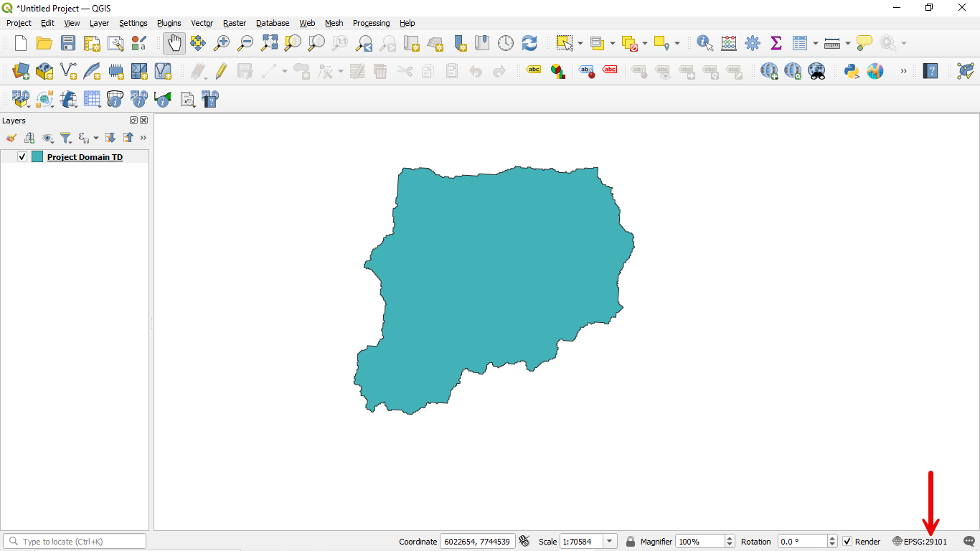Open the Vector menu
This screenshot has height=551, width=980.
tap(202, 23)
